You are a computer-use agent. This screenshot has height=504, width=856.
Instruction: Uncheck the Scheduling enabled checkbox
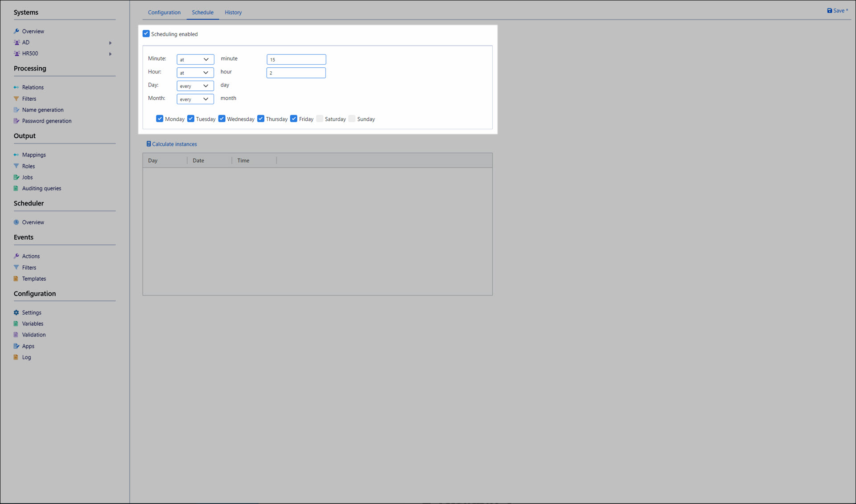146,34
